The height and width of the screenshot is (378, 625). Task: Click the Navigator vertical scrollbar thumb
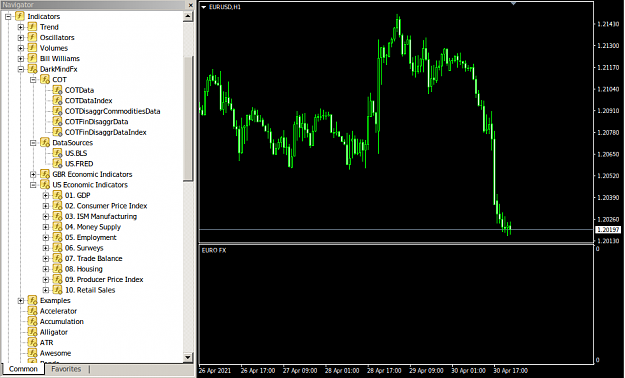[188, 119]
